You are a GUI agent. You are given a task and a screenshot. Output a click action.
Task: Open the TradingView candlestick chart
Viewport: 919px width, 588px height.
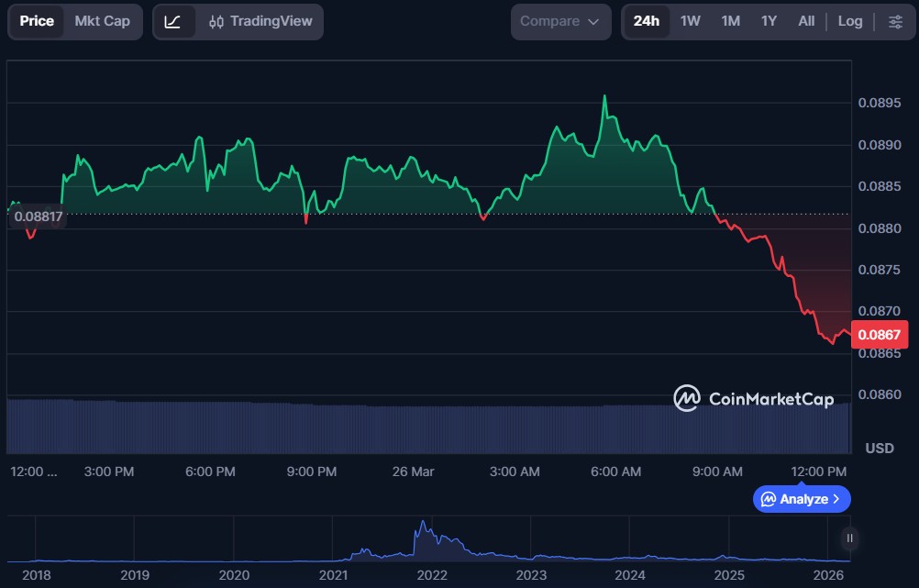pyautogui.click(x=260, y=21)
